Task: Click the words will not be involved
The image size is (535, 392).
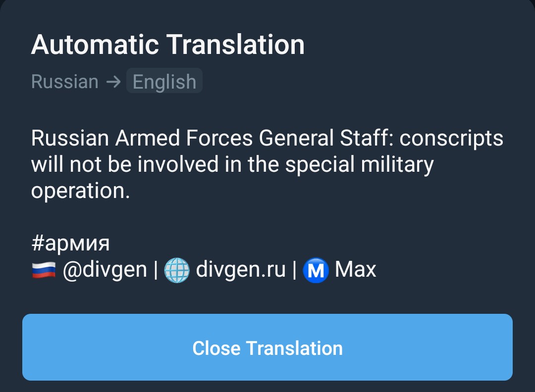Action: (125, 164)
